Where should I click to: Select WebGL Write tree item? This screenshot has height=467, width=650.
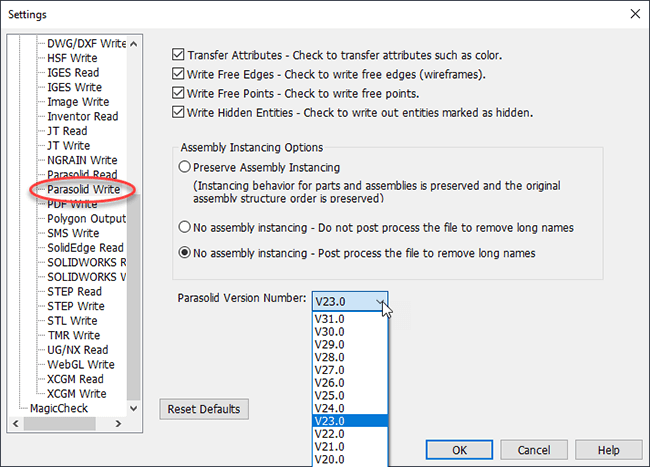(81, 364)
